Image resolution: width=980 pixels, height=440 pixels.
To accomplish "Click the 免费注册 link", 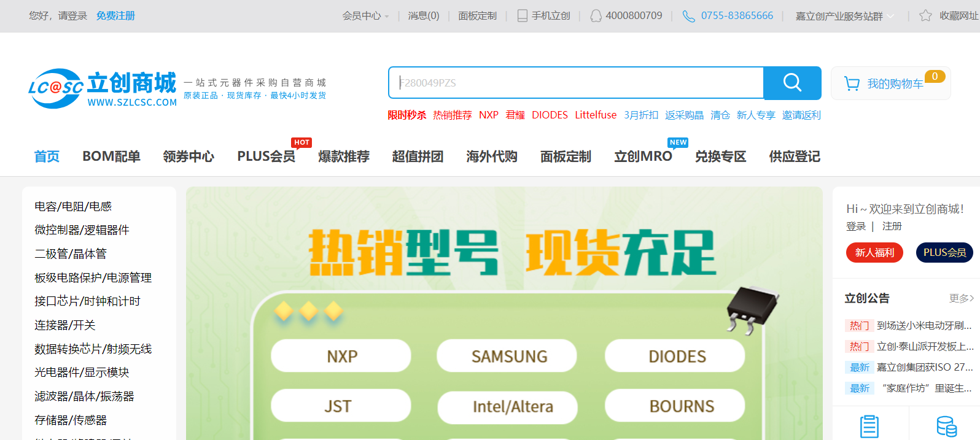I will (x=115, y=16).
